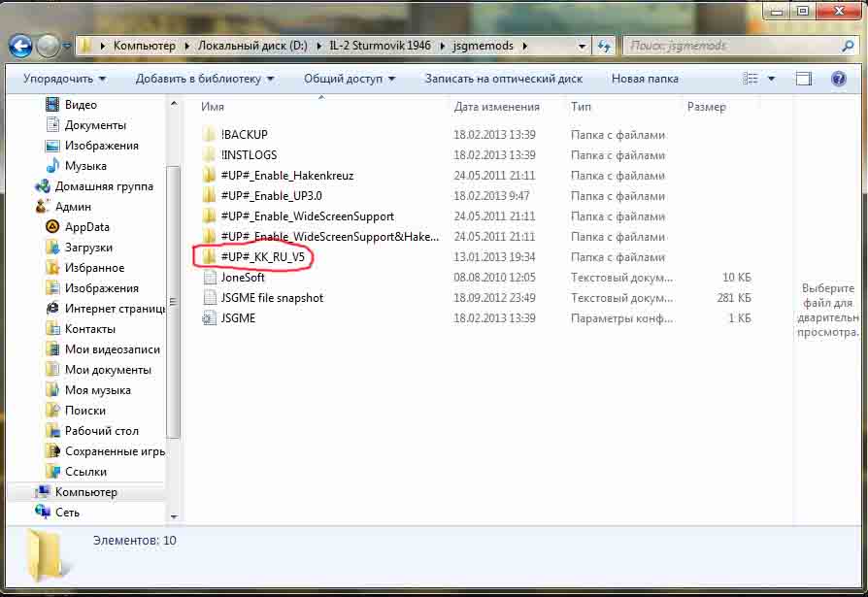
Task: Select #UP#_Enable_WideScreenSupport folder
Action: click(307, 216)
